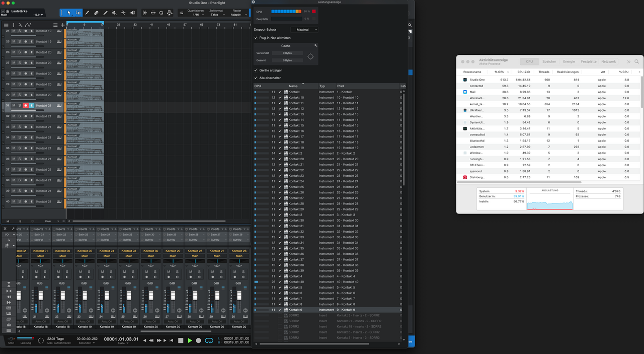
Task: Select the Range tool in the toolbar
Action: 78,13
